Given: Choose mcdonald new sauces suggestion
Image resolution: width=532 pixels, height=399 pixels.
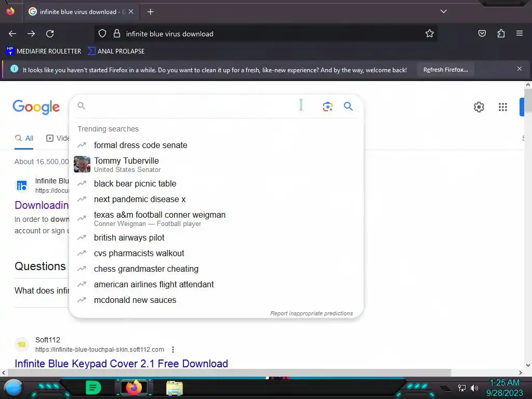Looking at the screenshot, I should pos(216,300).
